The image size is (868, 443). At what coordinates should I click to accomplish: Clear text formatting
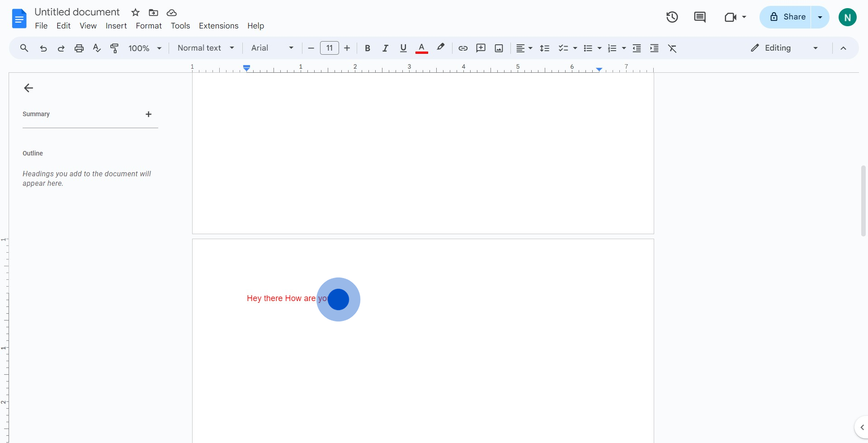click(x=673, y=48)
